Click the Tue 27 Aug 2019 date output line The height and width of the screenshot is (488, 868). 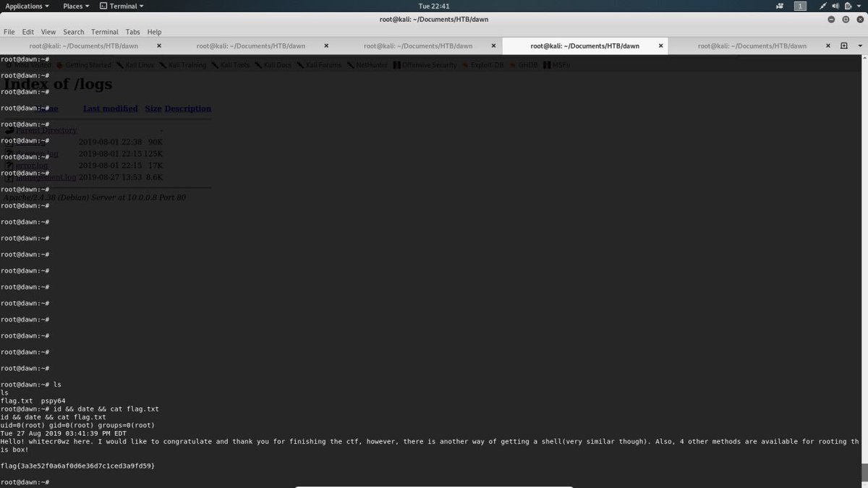63,433
